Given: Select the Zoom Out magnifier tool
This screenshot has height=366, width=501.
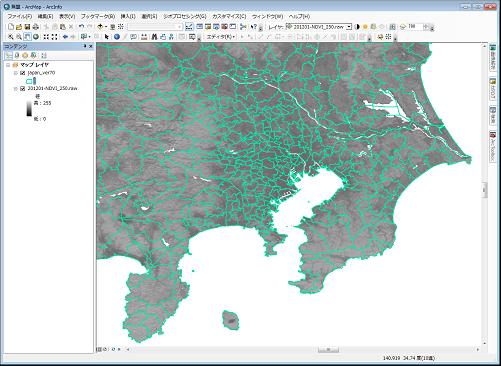Looking at the screenshot, I should pyautogui.click(x=19, y=37).
